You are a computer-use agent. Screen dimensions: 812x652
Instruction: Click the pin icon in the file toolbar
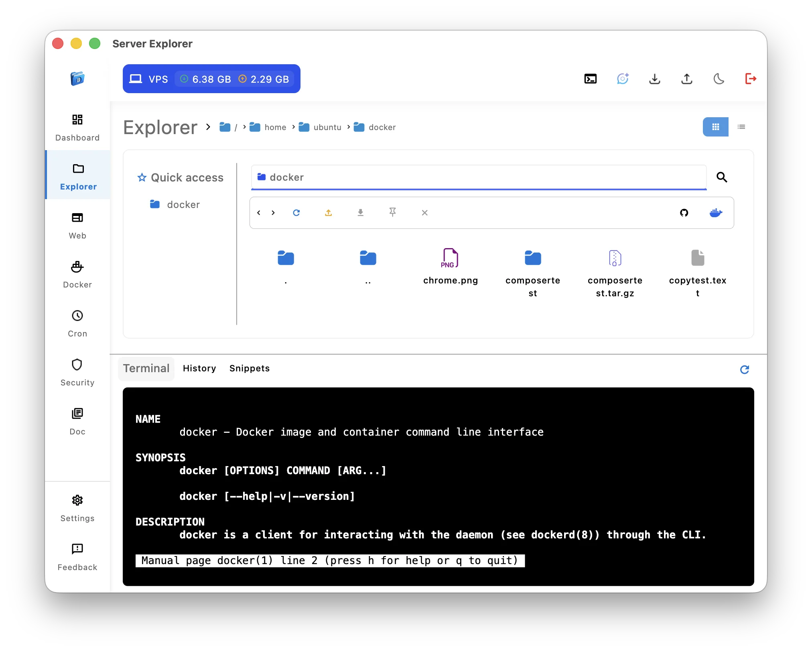coord(393,212)
